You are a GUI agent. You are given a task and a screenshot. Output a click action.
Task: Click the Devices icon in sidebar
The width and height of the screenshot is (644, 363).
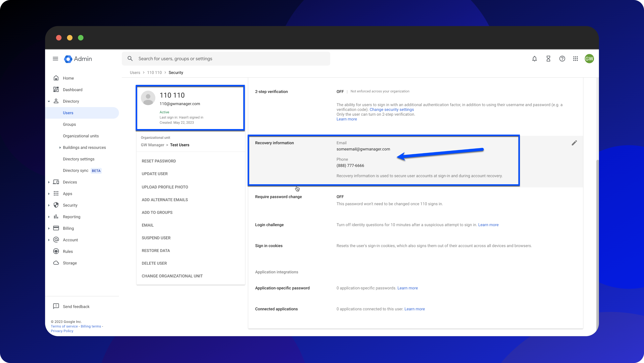tap(56, 182)
